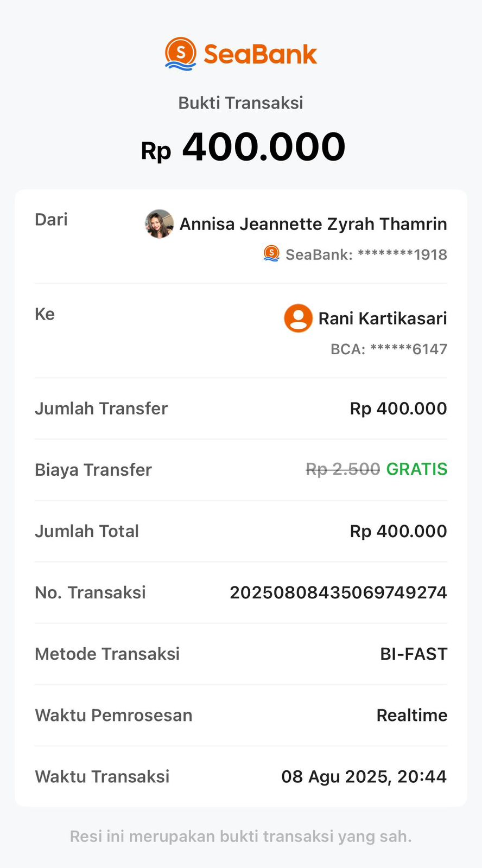482x868 pixels.
Task: Click the small SeaBank icon beside account number
Action: 271,253
